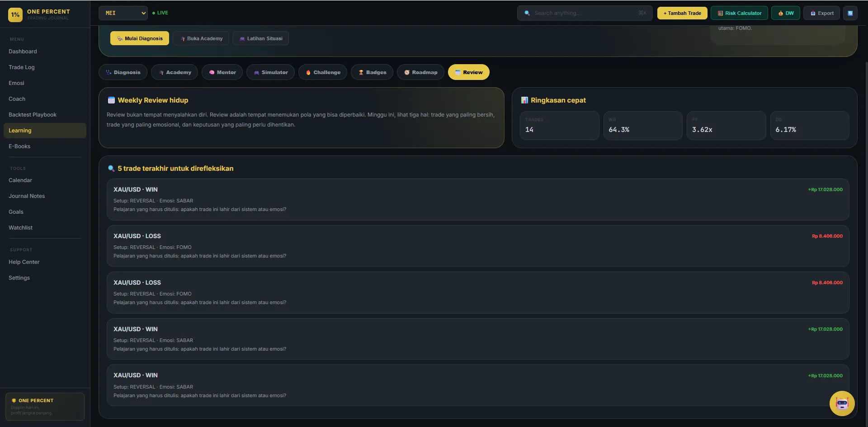This screenshot has width=868, height=427.
Task: Open E-Books in the sidebar
Action: (45, 146)
